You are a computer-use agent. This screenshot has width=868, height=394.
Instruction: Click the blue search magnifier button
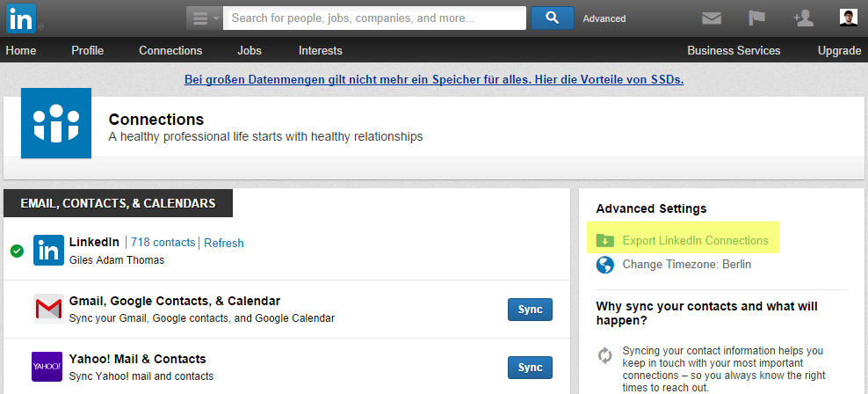click(x=552, y=18)
